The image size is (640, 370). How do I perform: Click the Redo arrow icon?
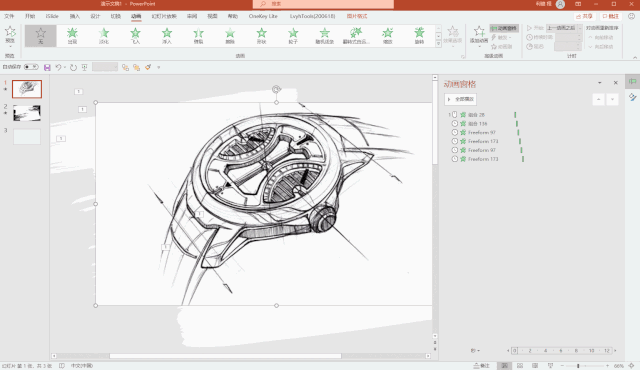[73, 67]
